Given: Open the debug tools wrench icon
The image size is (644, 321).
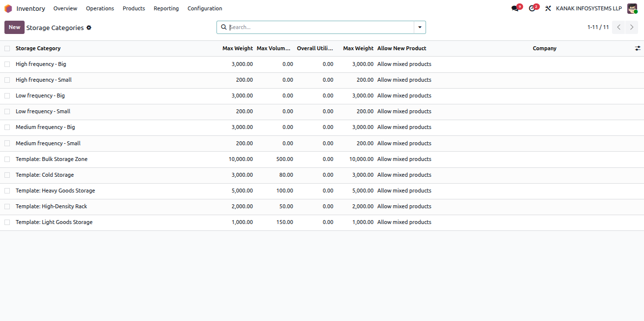Looking at the screenshot, I should click(548, 8).
